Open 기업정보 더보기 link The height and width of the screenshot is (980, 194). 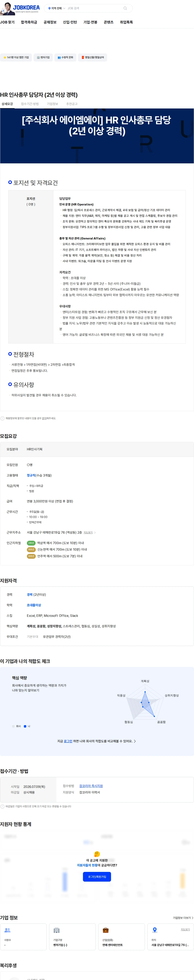tap(183, 918)
